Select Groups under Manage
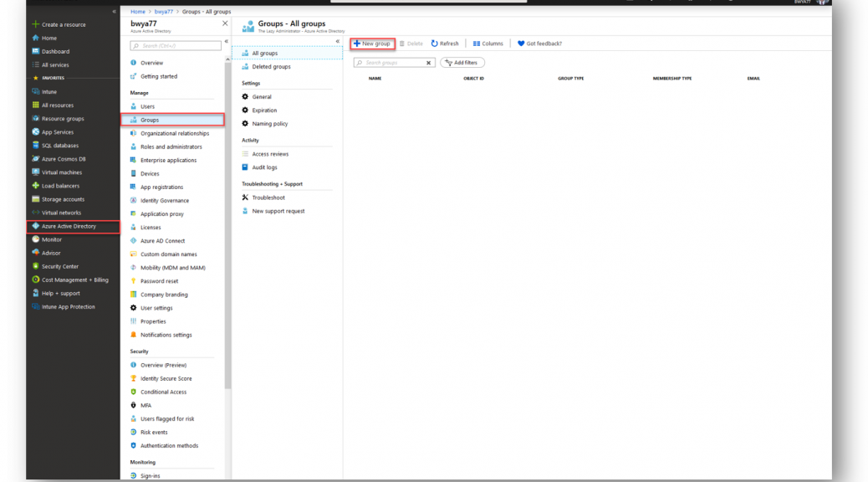This screenshot has height=482, width=868. (172, 120)
